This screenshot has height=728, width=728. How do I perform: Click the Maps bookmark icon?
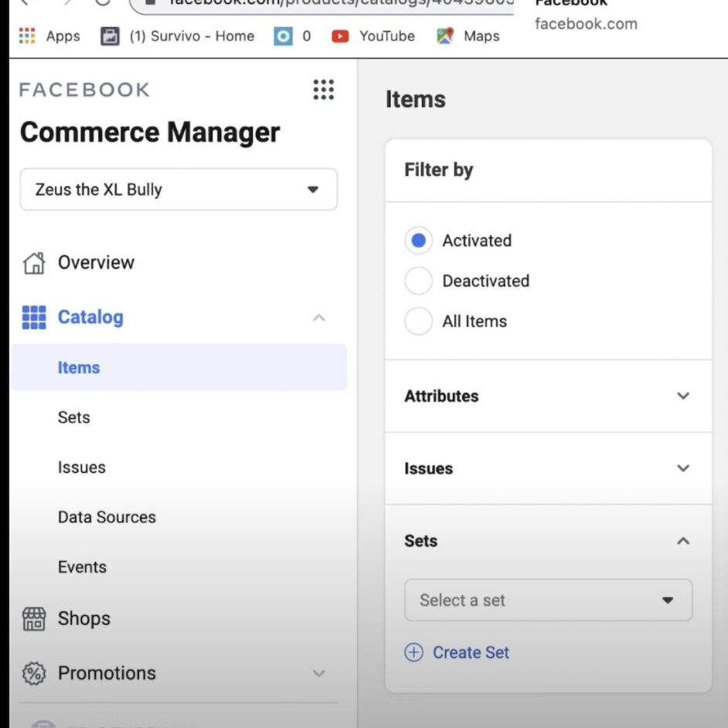445,36
